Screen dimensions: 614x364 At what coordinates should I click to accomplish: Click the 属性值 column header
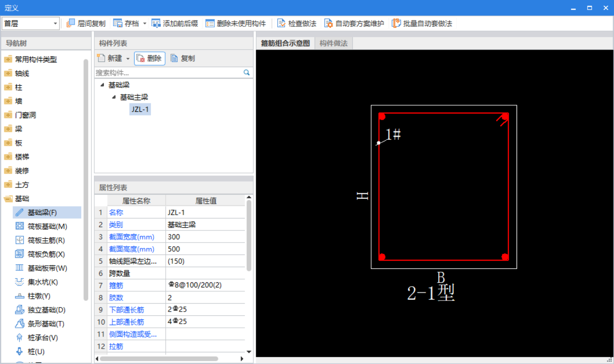coord(205,201)
